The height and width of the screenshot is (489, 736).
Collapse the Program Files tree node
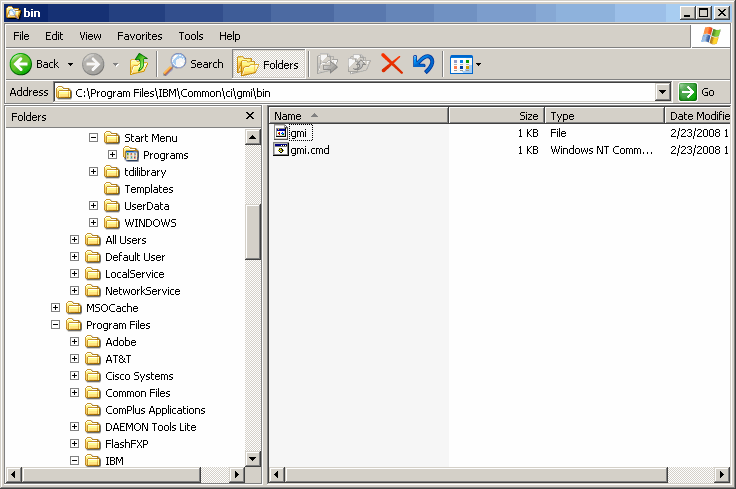point(56,325)
